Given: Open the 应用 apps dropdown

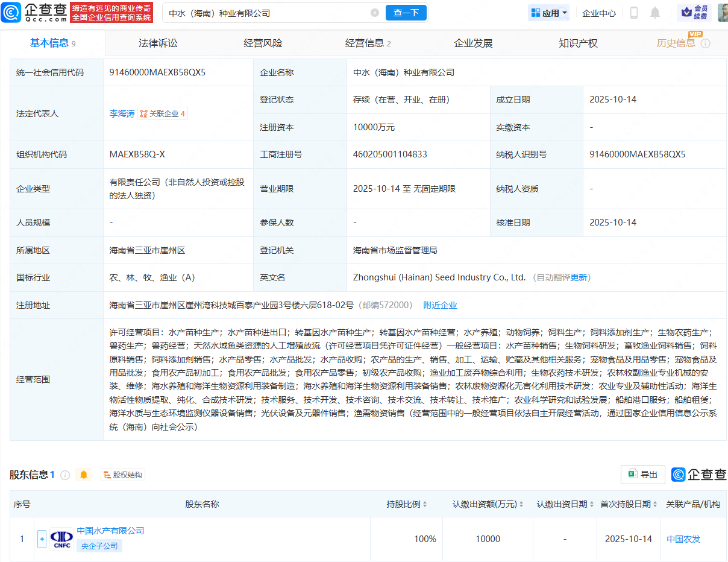Looking at the screenshot, I should pyautogui.click(x=548, y=12).
